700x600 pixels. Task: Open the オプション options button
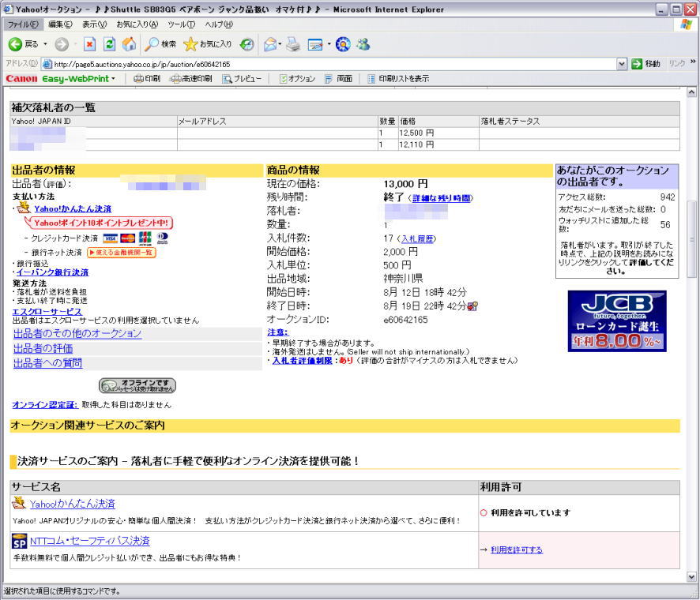pyautogui.click(x=297, y=78)
